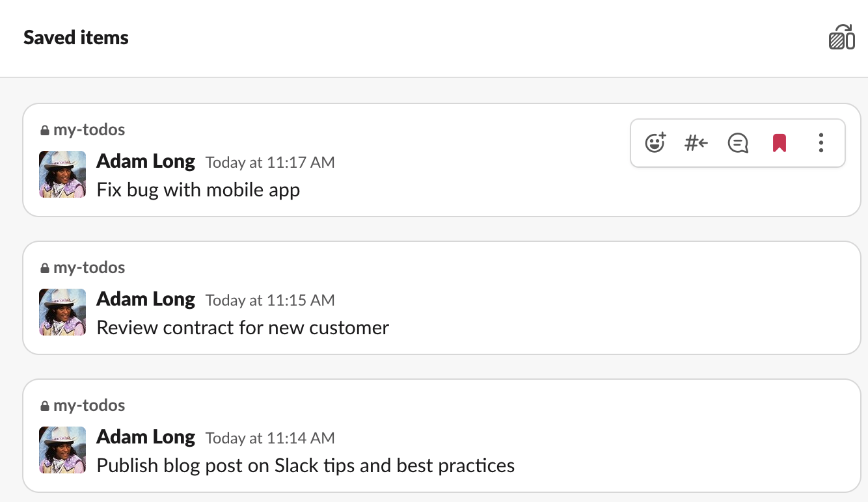Open Adam Long profile from 11:17 message
The width and height of the screenshot is (868, 502).
(146, 161)
